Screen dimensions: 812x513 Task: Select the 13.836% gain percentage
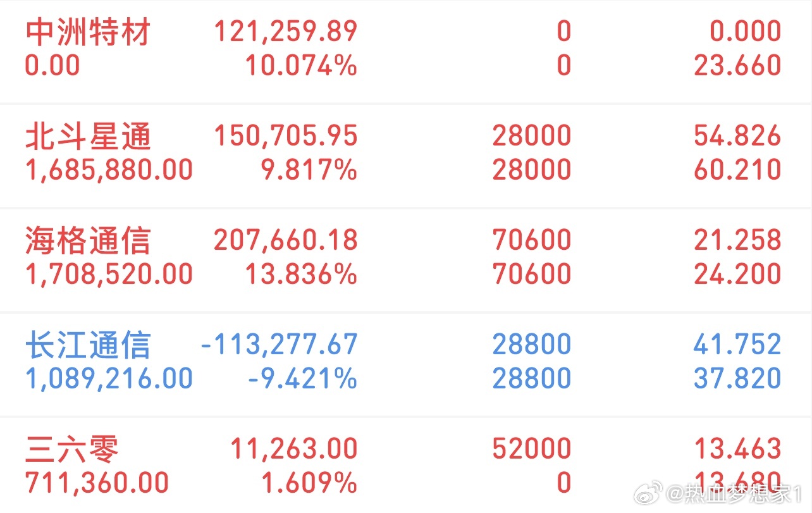coord(301,274)
